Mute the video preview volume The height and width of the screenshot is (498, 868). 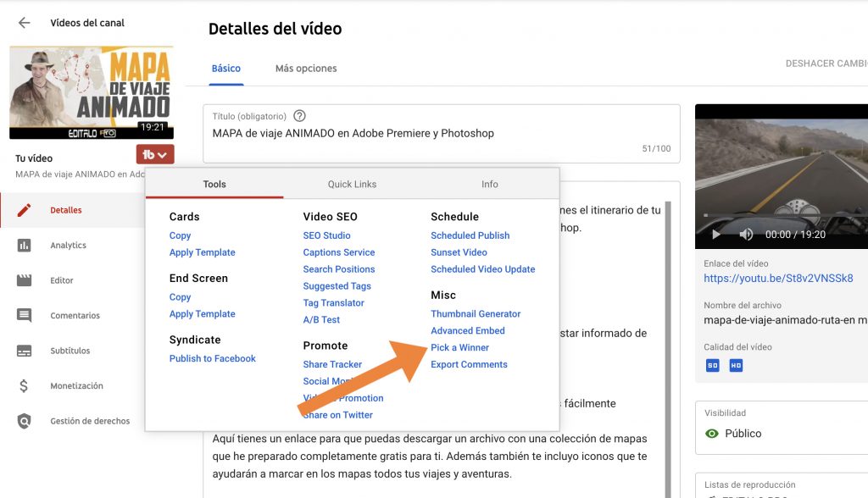tap(746, 235)
